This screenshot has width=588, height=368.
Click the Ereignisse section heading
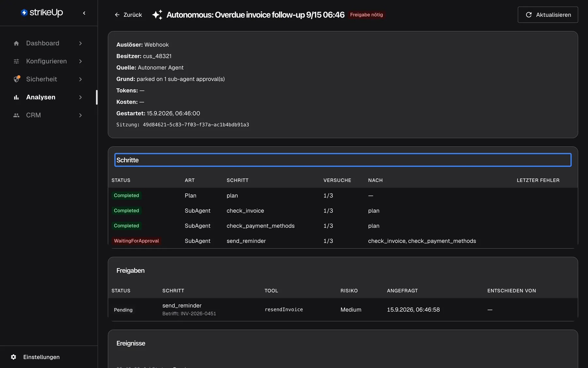point(131,343)
